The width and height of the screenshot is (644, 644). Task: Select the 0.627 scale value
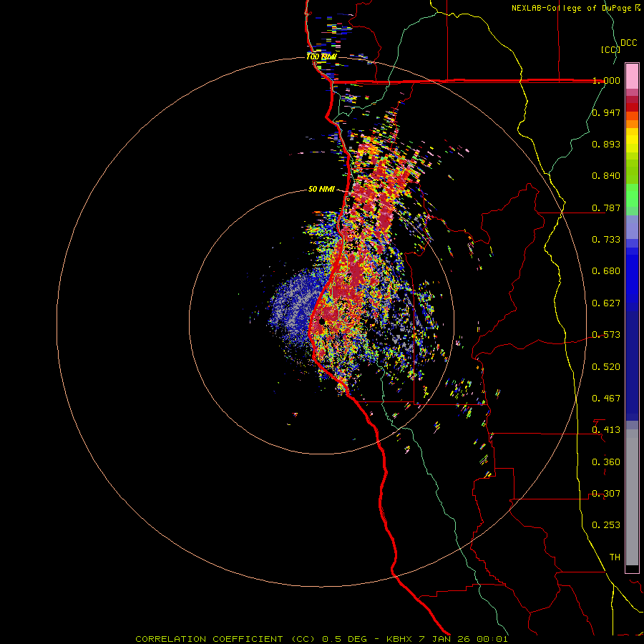pos(606,303)
